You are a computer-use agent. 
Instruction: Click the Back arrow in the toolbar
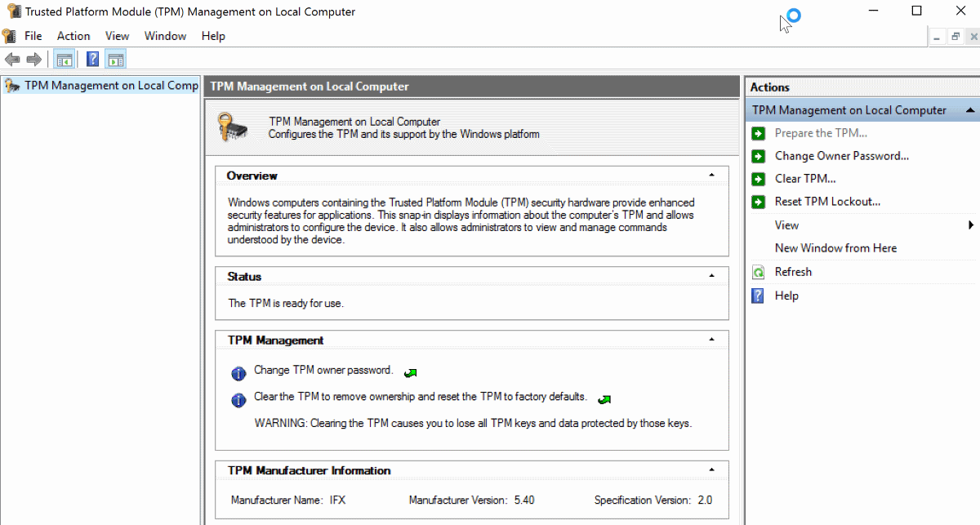coord(12,59)
